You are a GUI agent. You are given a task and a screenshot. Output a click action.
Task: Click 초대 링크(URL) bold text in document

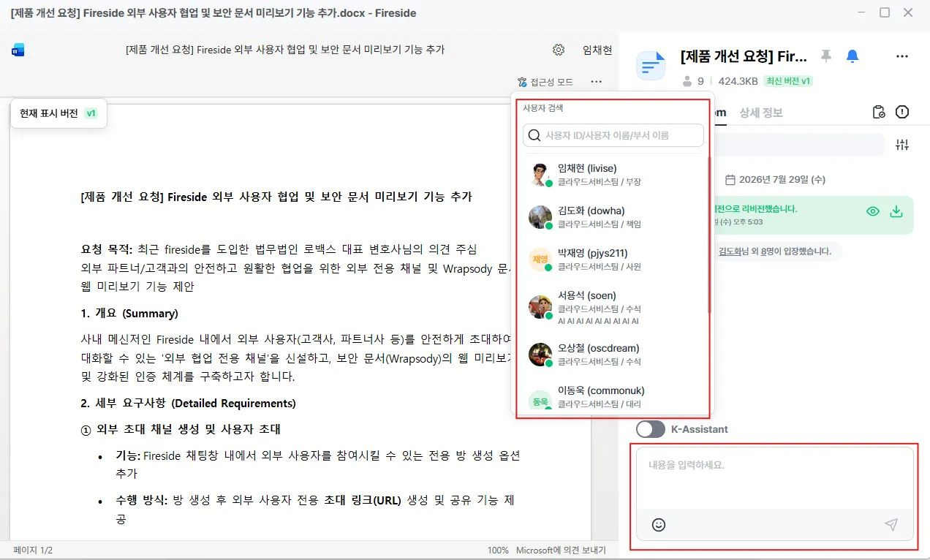click(363, 501)
